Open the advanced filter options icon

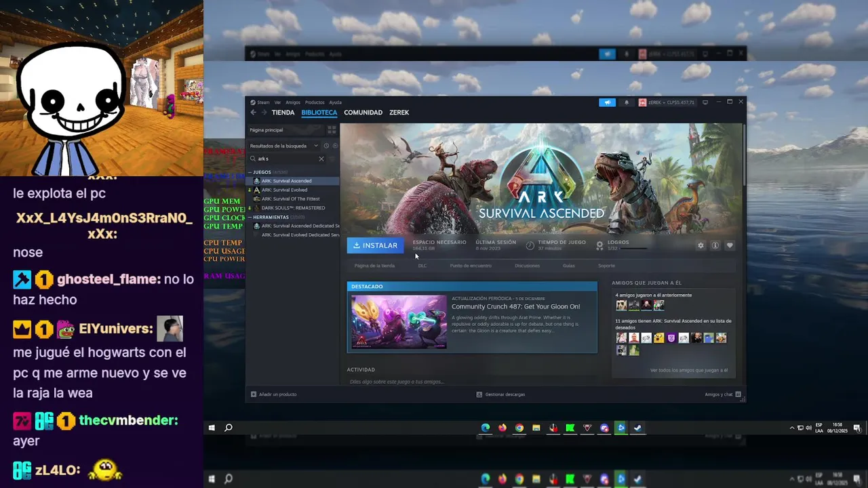coord(332,159)
